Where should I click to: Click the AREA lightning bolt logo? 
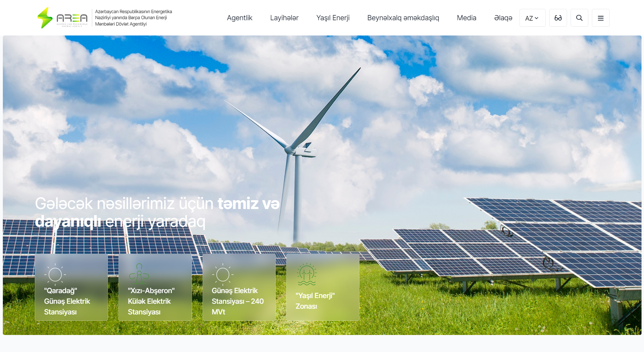coord(45,18)
